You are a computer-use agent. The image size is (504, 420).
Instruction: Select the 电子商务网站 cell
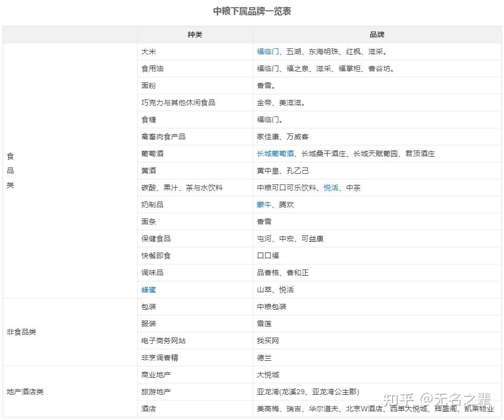tap(195, 341)
